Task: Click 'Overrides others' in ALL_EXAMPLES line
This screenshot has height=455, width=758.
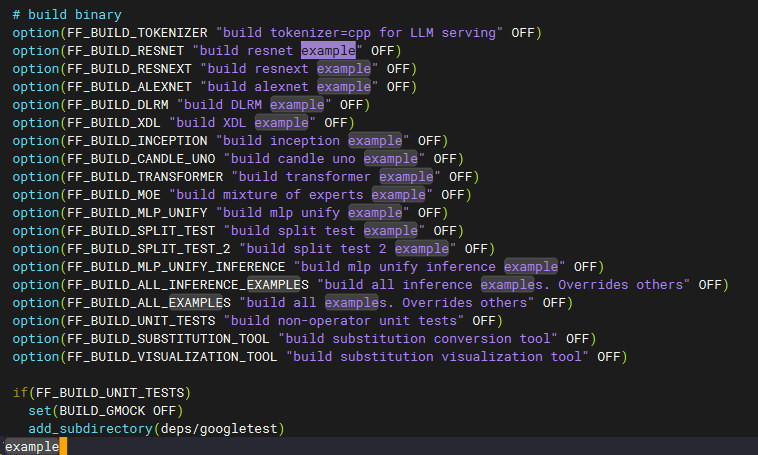Action: coord(465,303)
